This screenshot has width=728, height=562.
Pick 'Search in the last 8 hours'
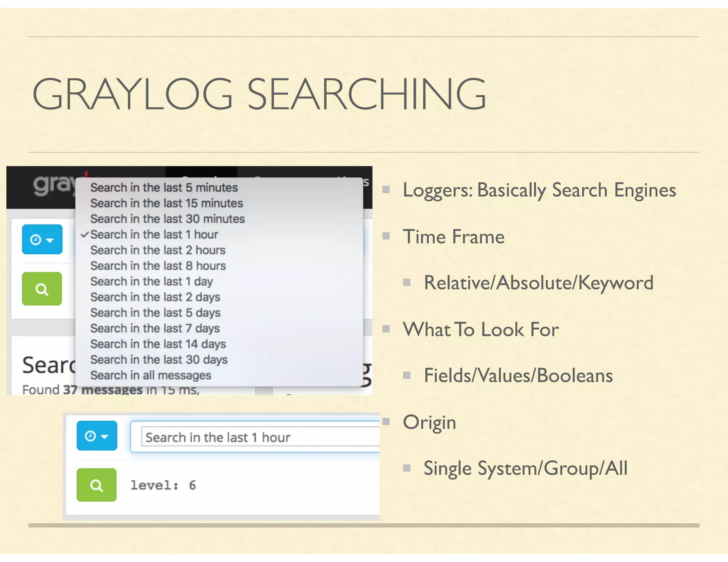tap(219, 266)
